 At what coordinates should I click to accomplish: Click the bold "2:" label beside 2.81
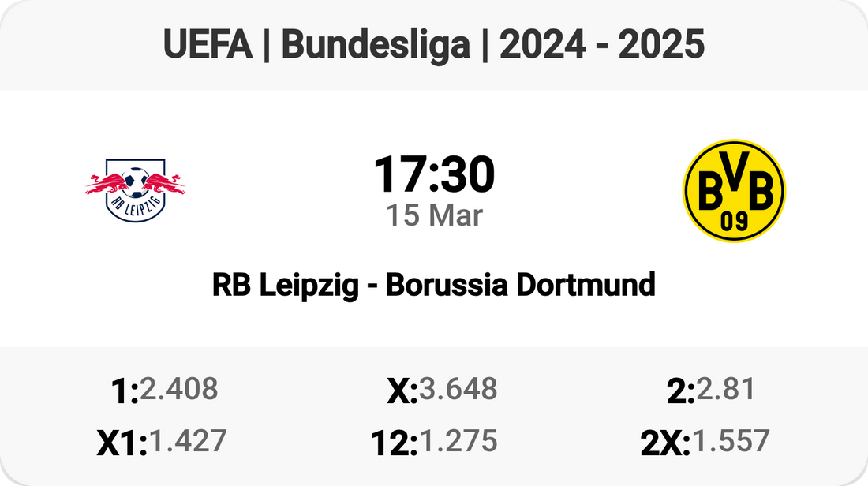pyautogui.click(x=680, y=391)
